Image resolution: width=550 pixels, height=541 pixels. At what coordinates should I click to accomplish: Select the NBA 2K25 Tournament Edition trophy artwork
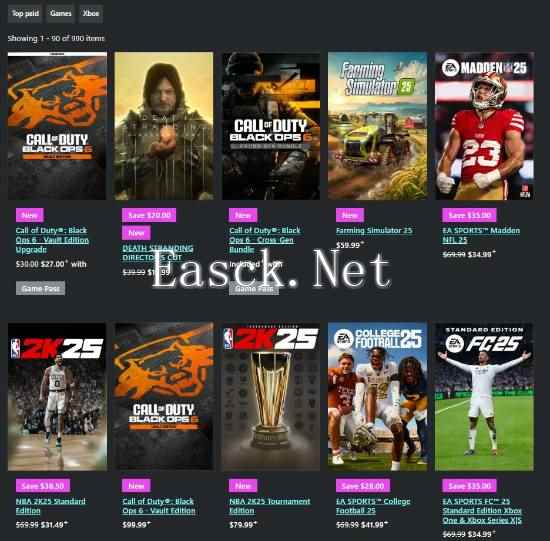point(271,397)
